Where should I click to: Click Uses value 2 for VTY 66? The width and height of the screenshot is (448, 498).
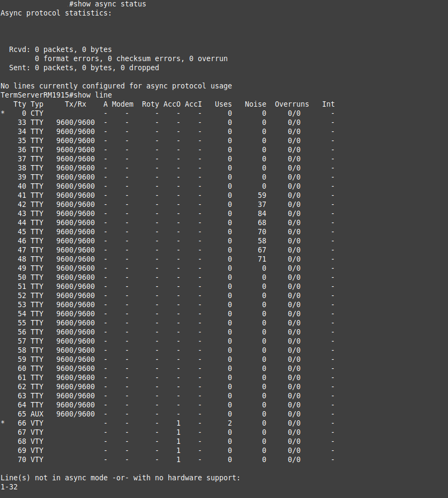(x=230, y=423)
